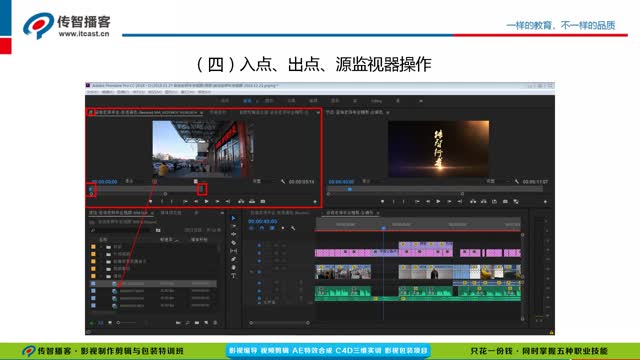Select the Selection tool in the tools panel
Screen dimensions: 640x360
click(233, 218)
